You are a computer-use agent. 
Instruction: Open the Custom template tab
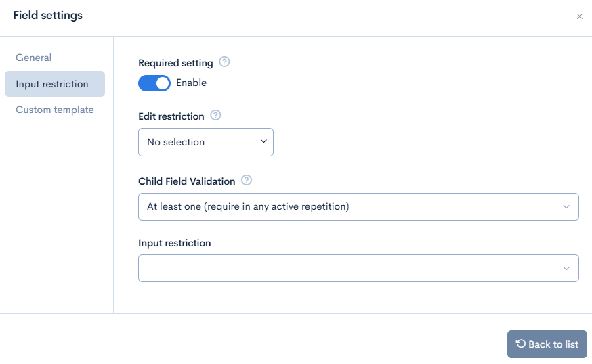pos(55,110)
